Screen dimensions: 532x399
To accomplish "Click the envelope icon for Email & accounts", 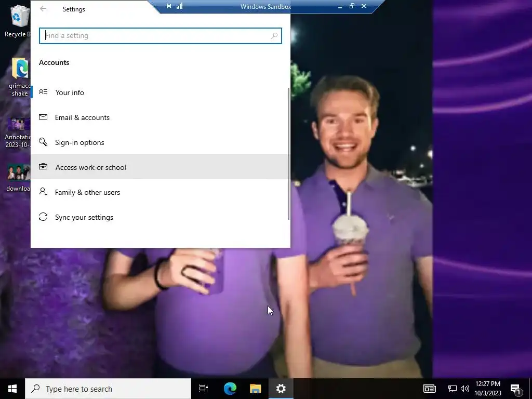I will tap(43, 117).
